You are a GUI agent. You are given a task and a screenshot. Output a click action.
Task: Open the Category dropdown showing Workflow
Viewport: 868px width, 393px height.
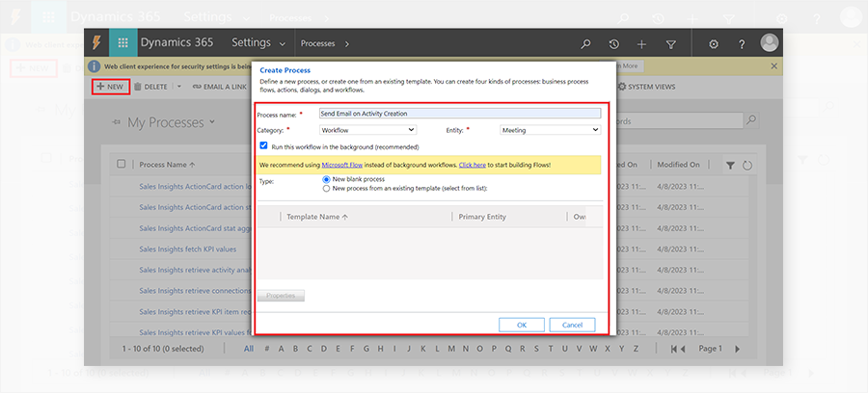(x=368, y=130)
